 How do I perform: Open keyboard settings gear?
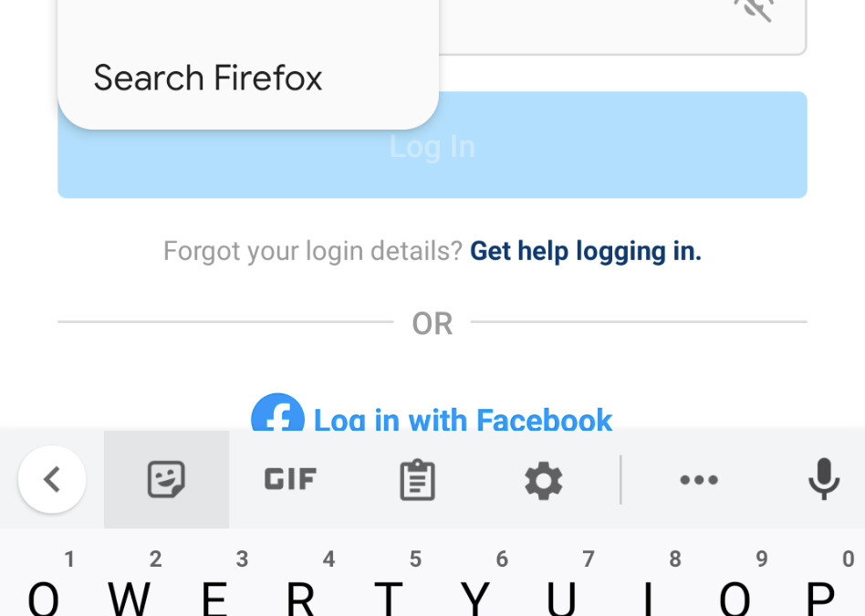(544, 479)
